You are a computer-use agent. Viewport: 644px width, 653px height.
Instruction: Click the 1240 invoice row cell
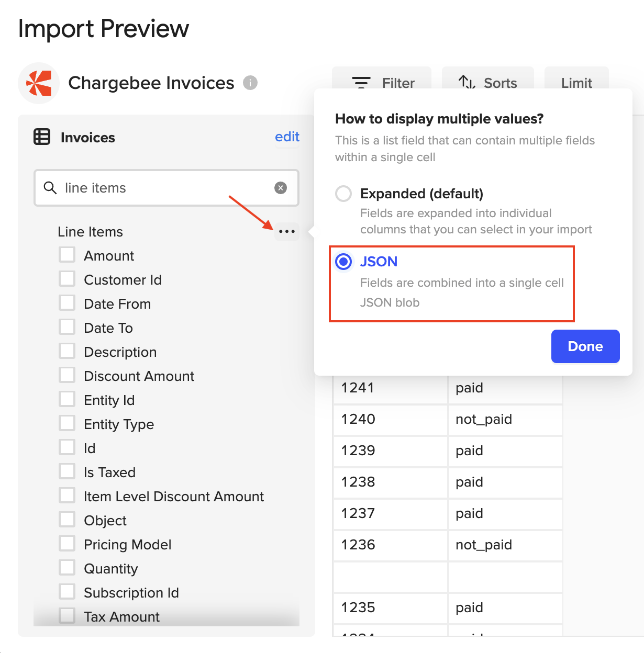point(390,419)
